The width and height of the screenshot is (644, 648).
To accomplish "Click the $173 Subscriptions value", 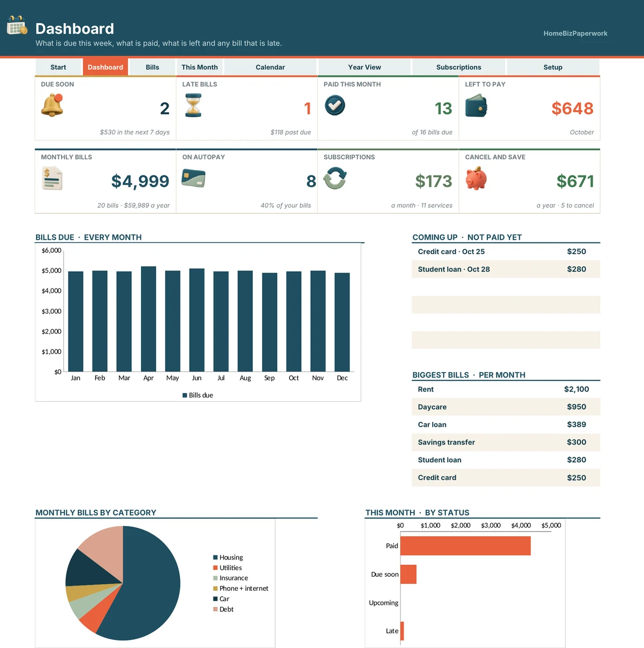I will tap(433, 181).
